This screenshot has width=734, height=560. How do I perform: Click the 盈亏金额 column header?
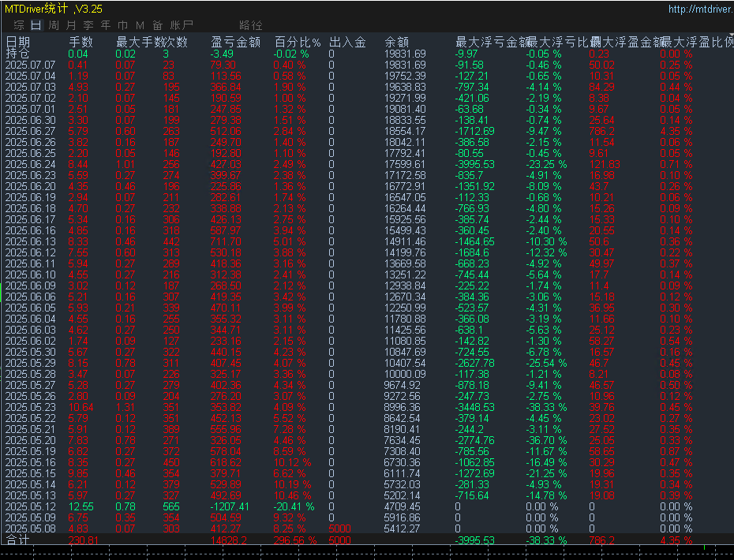(236, 42)
